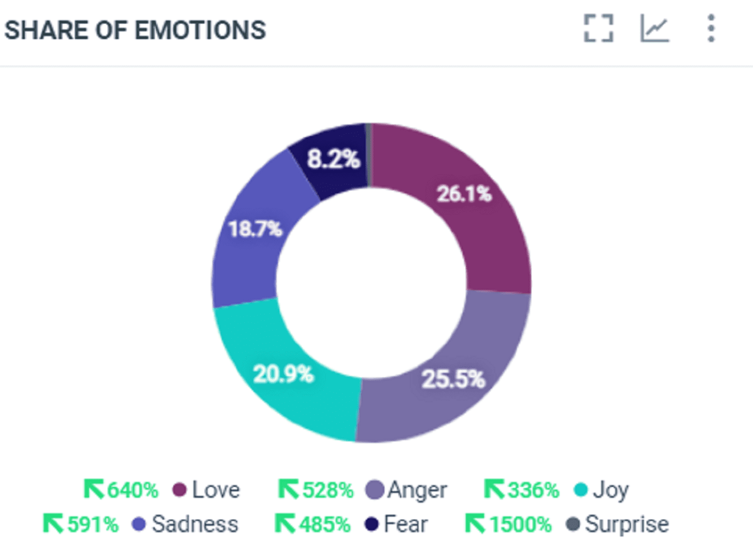Viewport: 753px width, 560px height.
Task: Toggle the Love legend entry
Action: [216, 490]
